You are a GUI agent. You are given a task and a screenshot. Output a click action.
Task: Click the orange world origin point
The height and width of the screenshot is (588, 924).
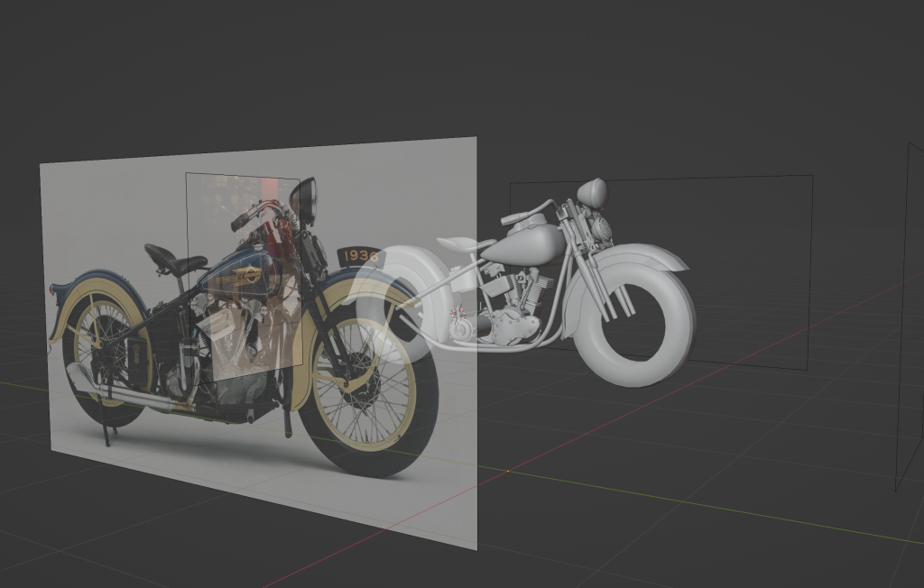pos(508,470)
